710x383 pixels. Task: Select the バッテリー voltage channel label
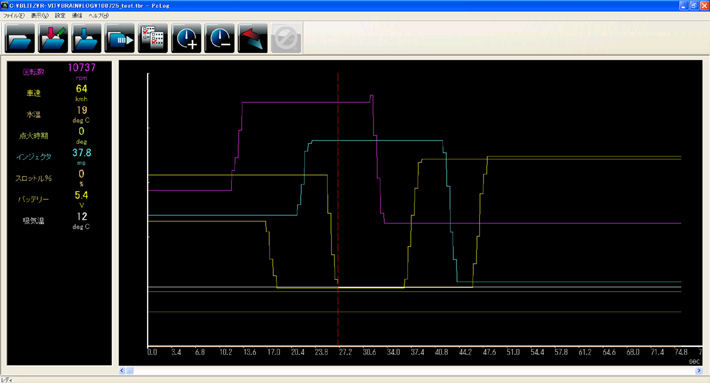[x=34, y=199]
